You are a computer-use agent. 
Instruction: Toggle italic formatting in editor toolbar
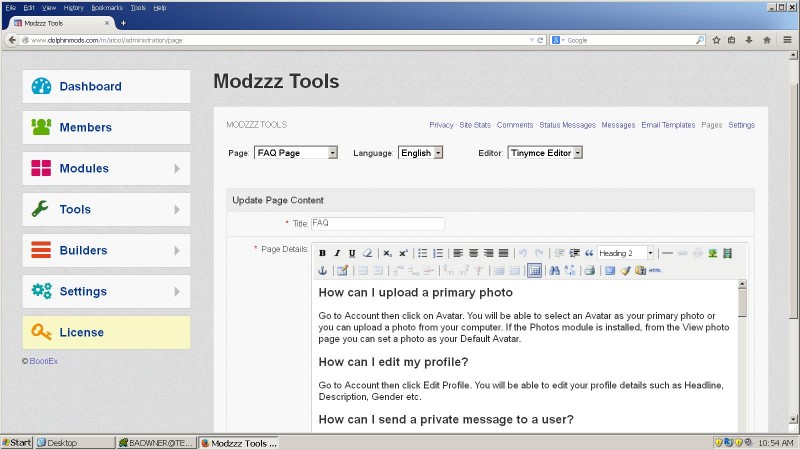pos(337,253)
